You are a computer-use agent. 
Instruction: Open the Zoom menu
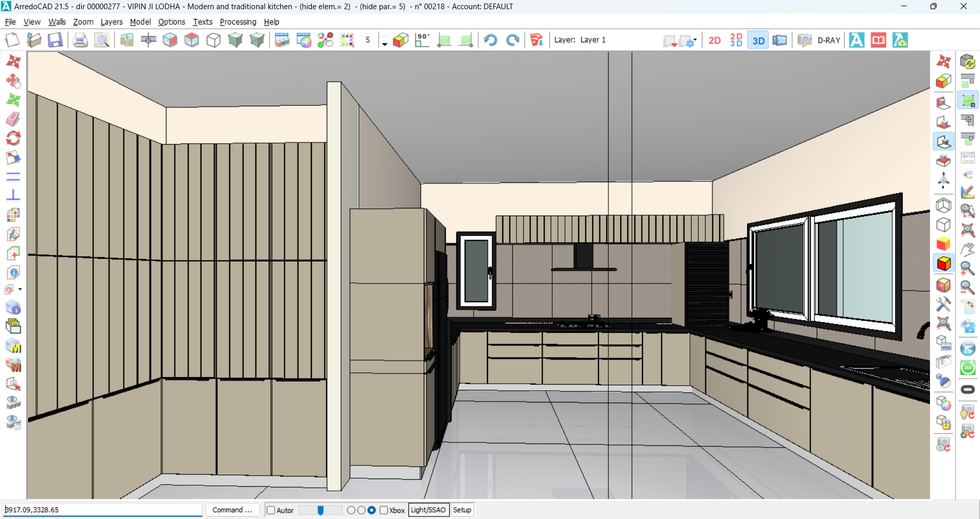[83, 22]
